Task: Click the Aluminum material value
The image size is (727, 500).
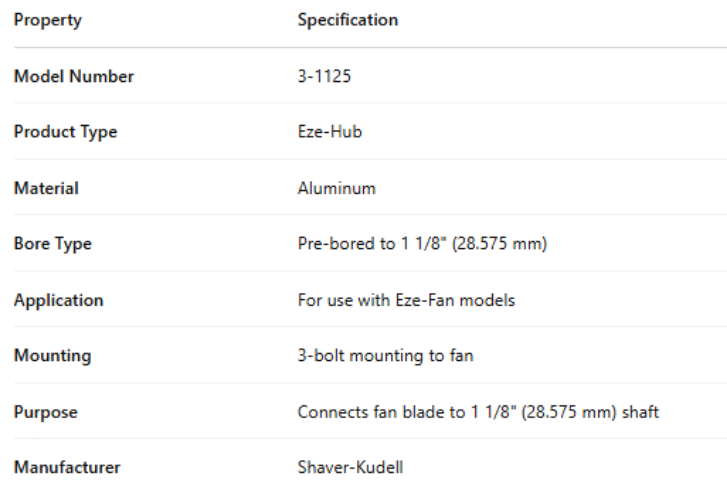Action: (x=336, y=188)
